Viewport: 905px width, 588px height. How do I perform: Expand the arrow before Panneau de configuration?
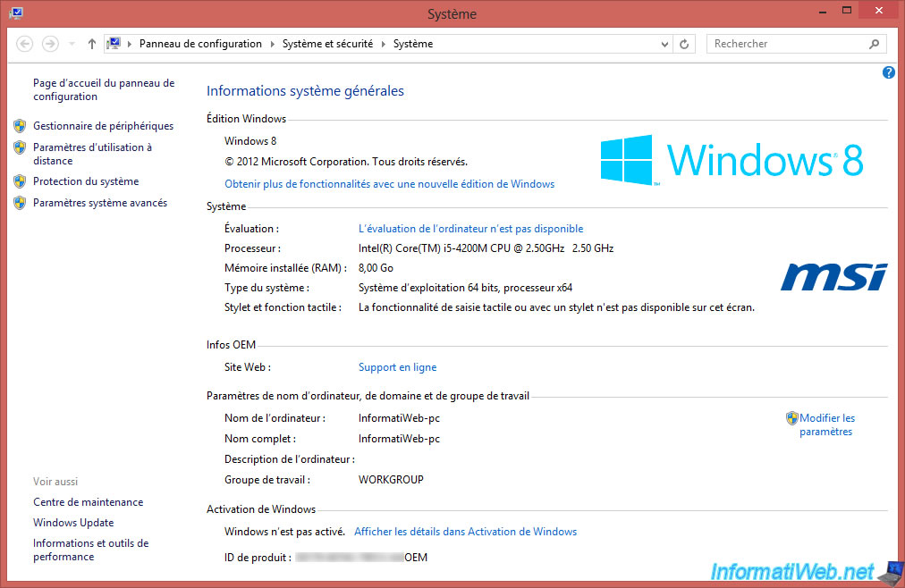(x=130, y=44)
